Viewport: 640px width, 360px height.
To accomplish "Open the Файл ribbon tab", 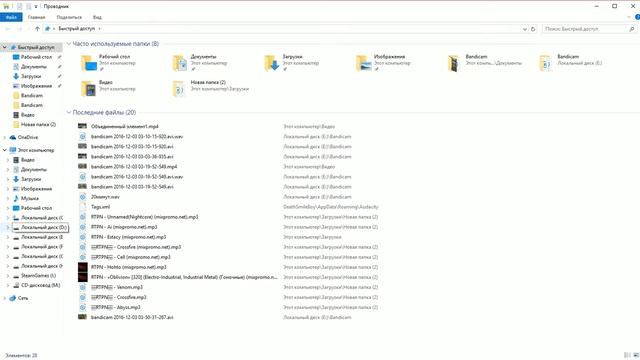I will pyautogui.click(x=11, y=17).
